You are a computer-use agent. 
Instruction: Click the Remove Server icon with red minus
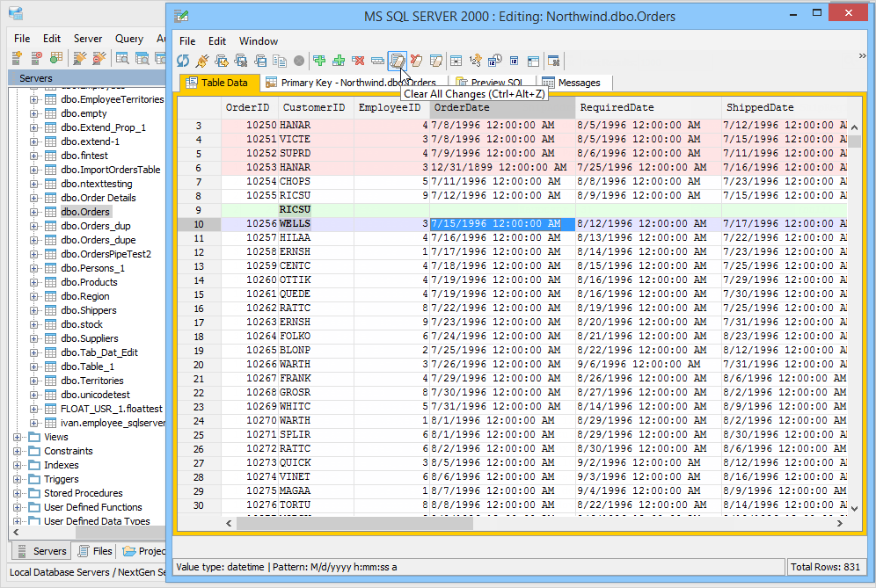tap(36, 58)
